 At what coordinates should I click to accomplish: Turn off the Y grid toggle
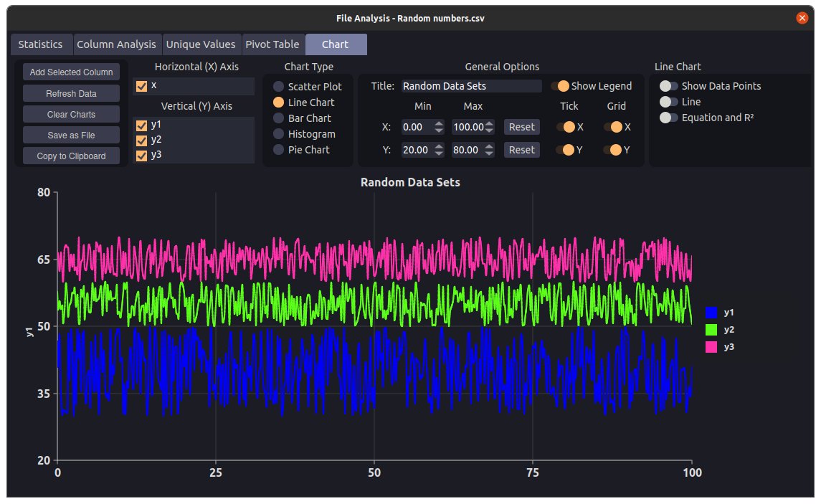pos(613,151)
